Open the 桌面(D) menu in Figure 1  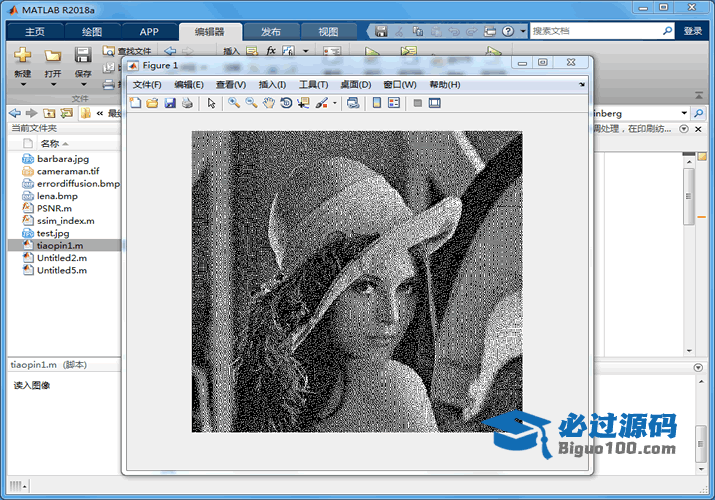click(356, 85)
